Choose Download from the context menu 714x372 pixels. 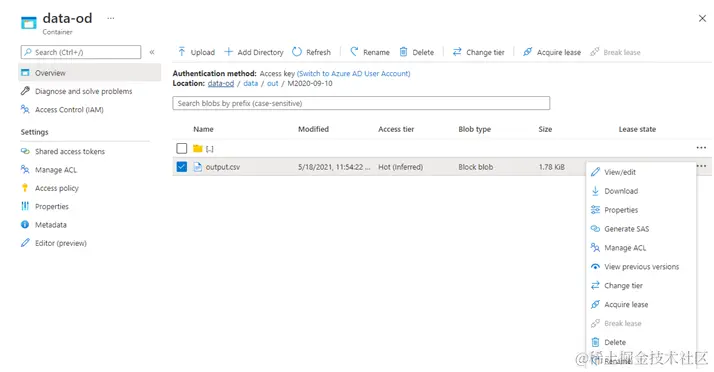click(641, 191)
